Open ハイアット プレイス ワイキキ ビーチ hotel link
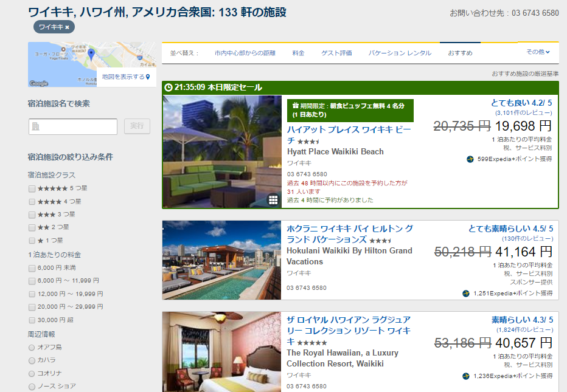 tap(349, 135)
